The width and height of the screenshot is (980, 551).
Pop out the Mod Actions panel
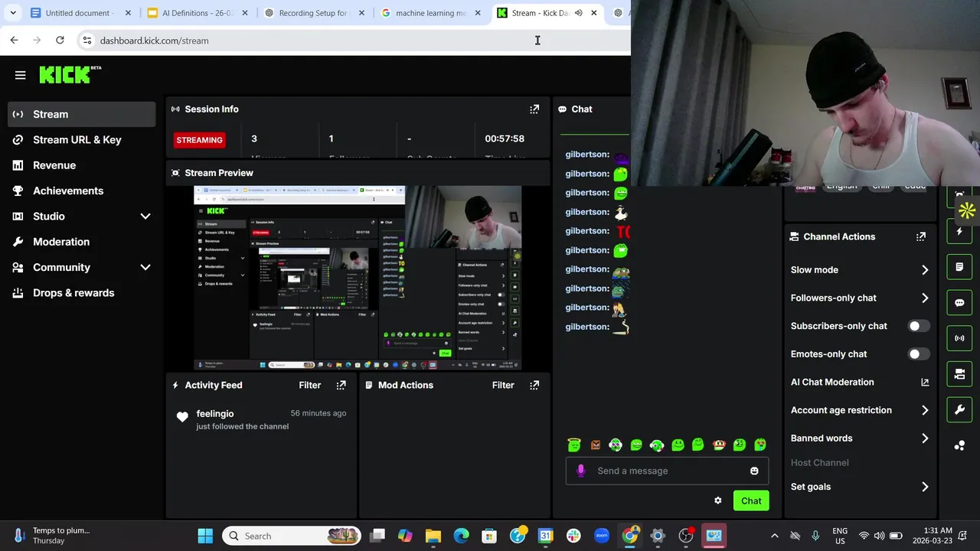click(534, 385)
